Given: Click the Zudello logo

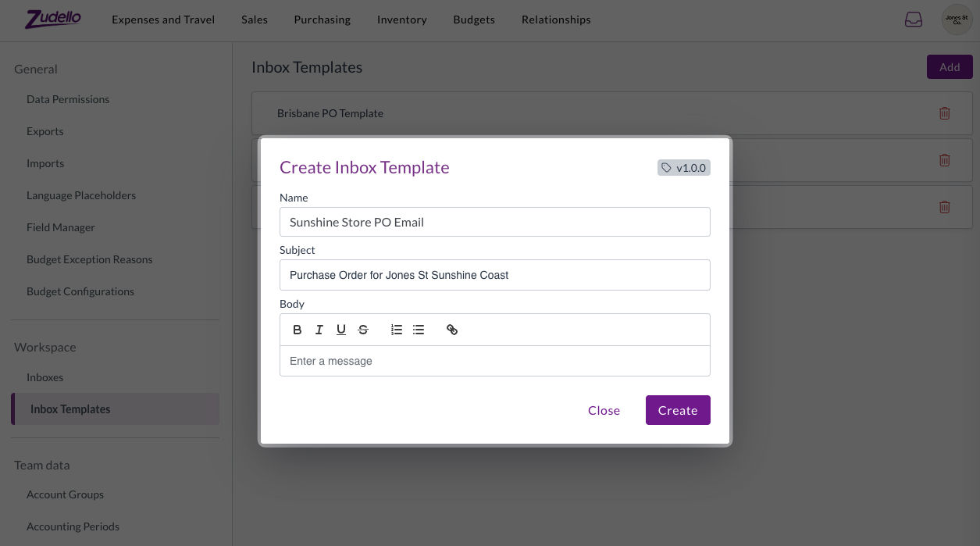Looking at the screenshot, I should pos(52,19).
